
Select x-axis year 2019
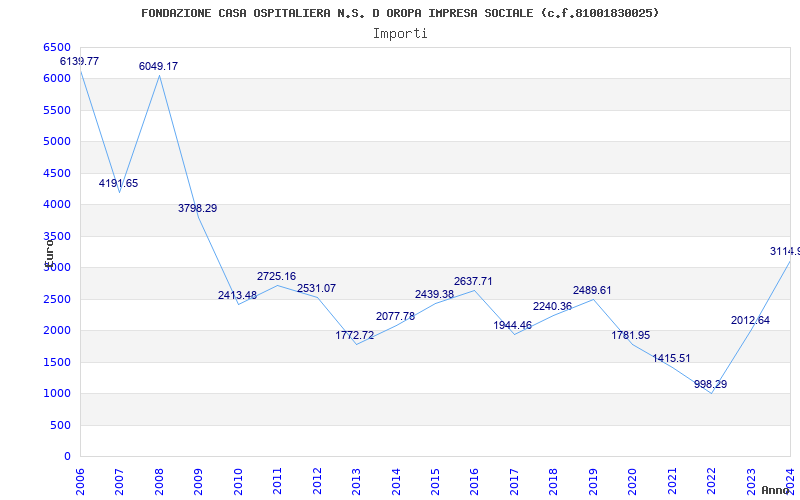click(x=593, y=482)
